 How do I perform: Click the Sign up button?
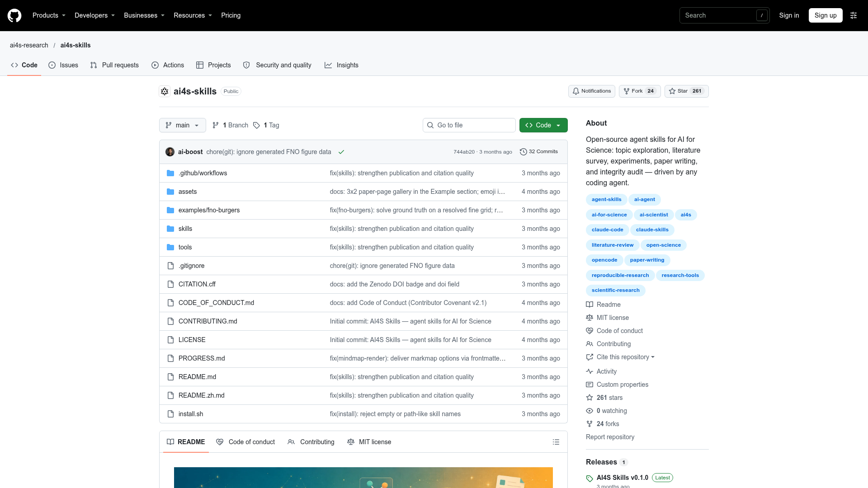(826, 15)
